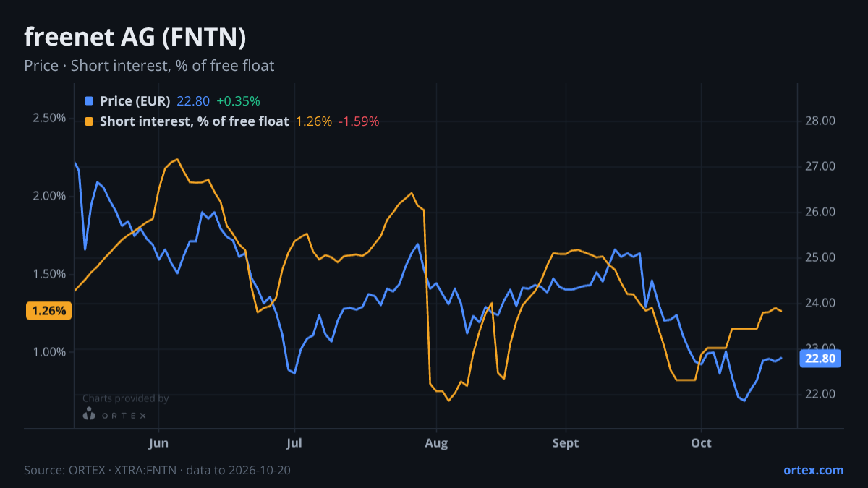
Task: Open the ortex.com link
Action: 813,470
